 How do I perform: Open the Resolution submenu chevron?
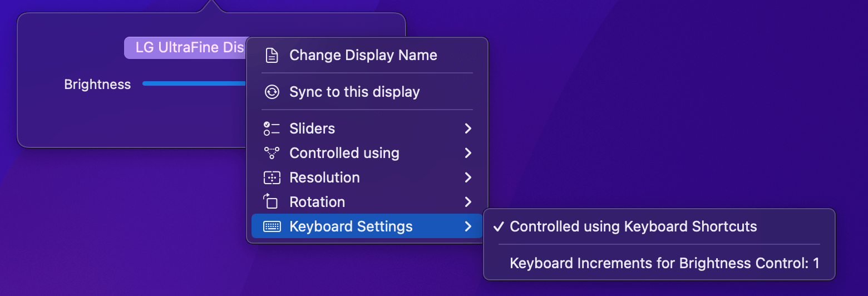coord(468,177)
